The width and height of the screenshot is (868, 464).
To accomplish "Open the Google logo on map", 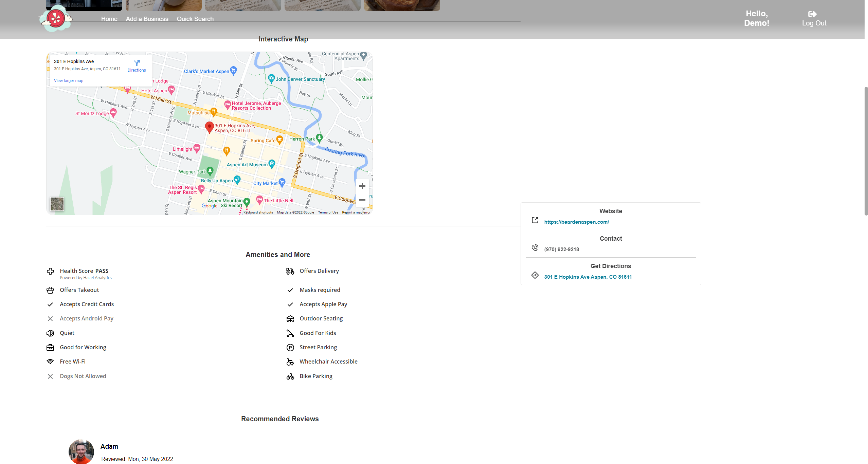I will (210, 206).
